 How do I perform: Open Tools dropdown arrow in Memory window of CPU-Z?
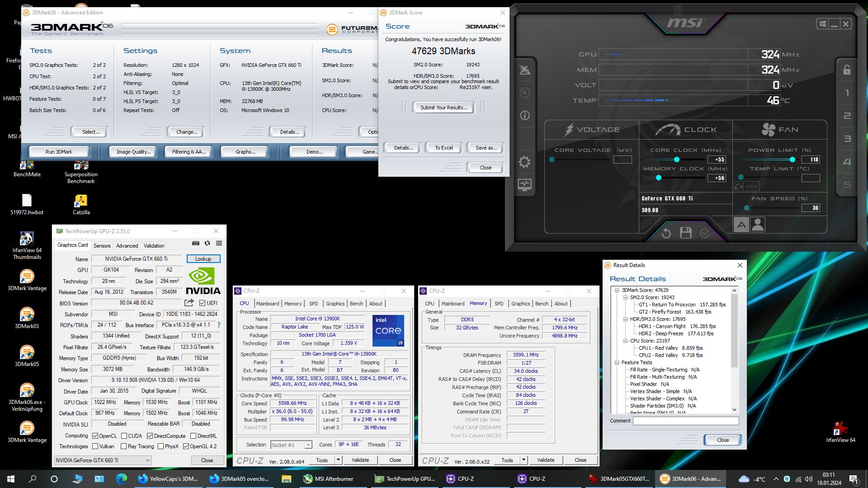(524, 460)
